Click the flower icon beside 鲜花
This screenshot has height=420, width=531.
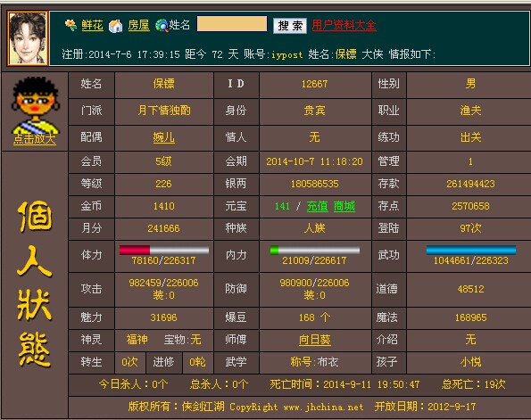click(71, 25)
